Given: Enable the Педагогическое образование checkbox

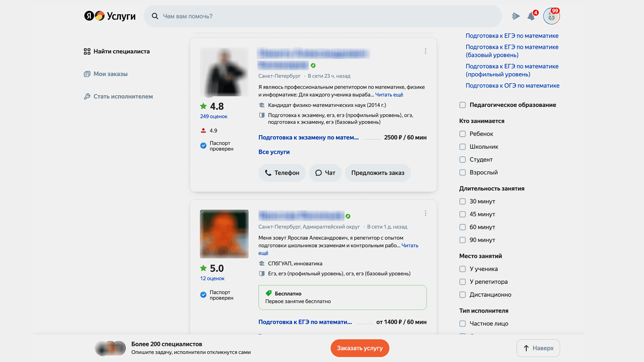Looking at the screenshot, I should (463, 105).
